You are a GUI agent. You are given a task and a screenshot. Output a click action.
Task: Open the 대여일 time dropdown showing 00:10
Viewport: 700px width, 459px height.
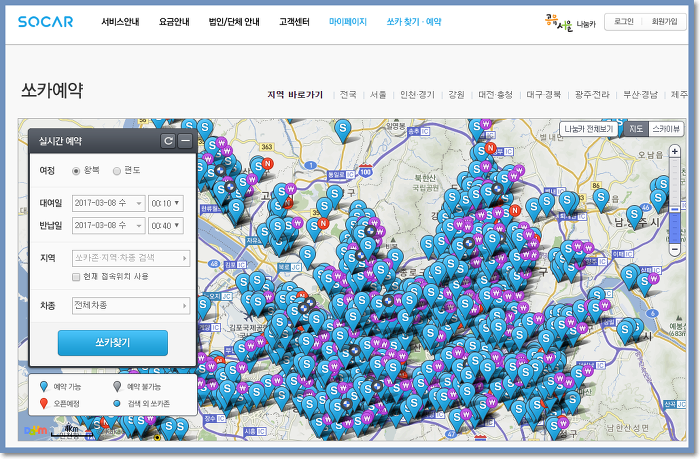pyautogui.click(x=166, y=203)
